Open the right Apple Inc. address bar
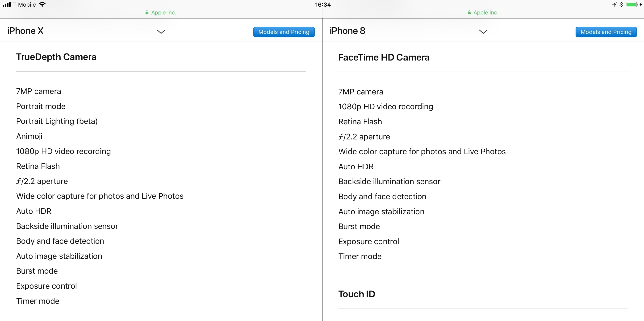Screen dimensions: 644x321 (483, 12)
